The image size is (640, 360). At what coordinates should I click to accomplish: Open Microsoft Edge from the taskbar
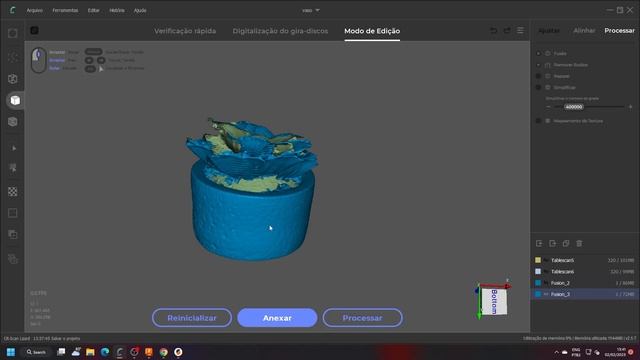[105, 352]
